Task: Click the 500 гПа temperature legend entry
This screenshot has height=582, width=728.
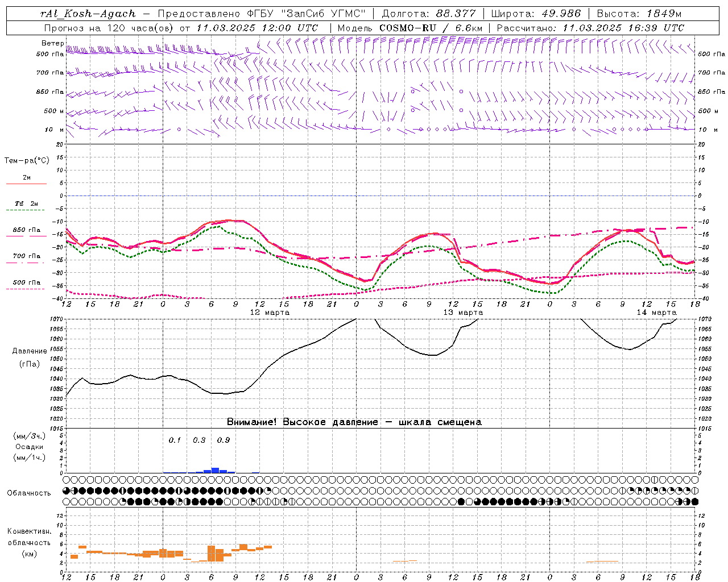Action: (x=27, y=282)
